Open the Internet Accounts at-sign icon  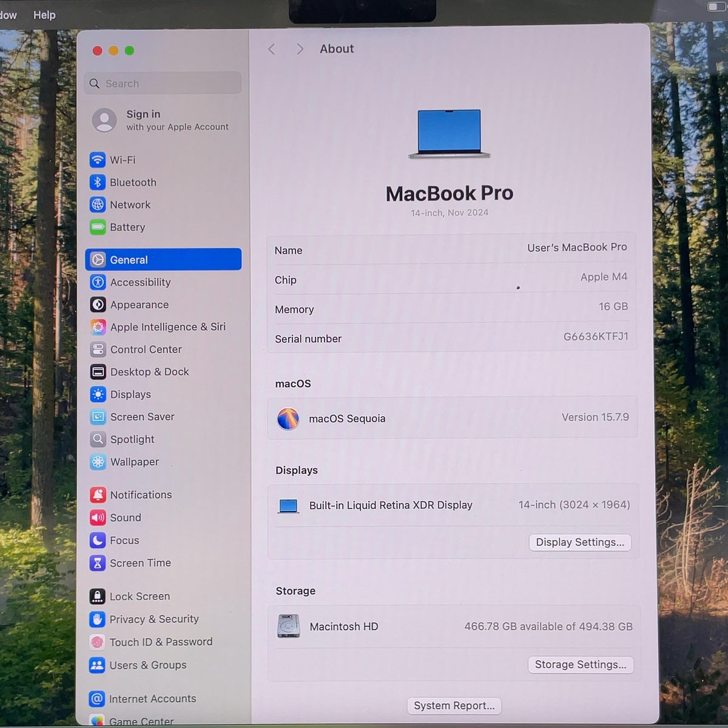click(97, 699)
